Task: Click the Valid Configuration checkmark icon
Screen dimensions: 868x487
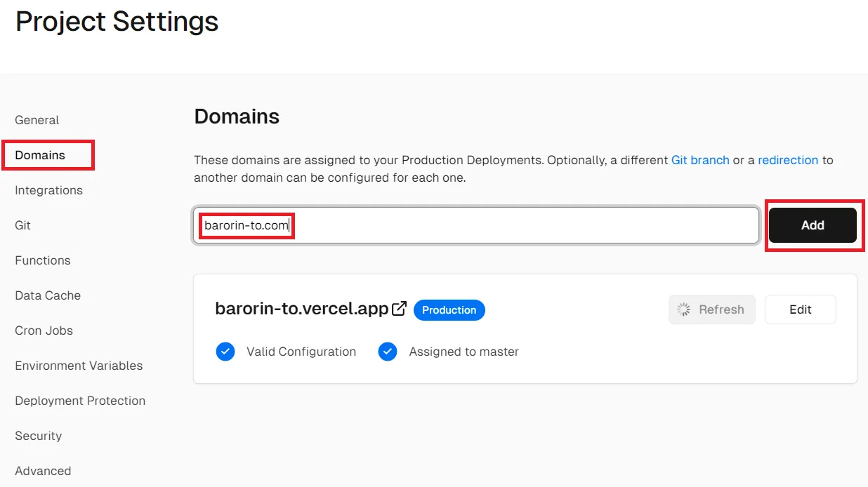Action: (x=225, y=352)
